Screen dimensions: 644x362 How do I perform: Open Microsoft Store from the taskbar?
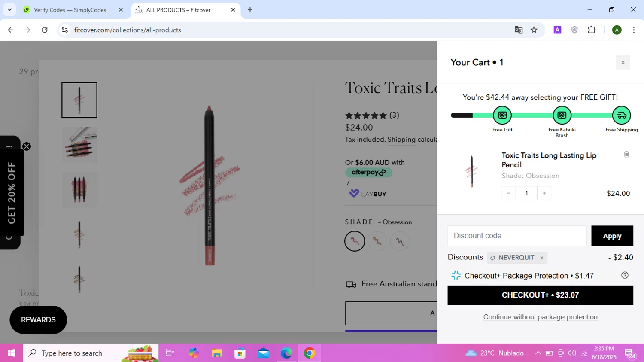240,353
